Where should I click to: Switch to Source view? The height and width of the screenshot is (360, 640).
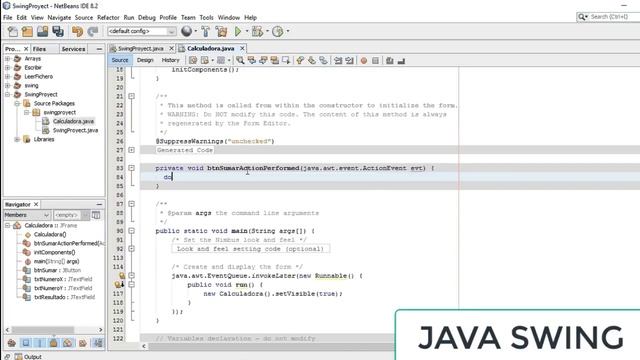[120, 60]
